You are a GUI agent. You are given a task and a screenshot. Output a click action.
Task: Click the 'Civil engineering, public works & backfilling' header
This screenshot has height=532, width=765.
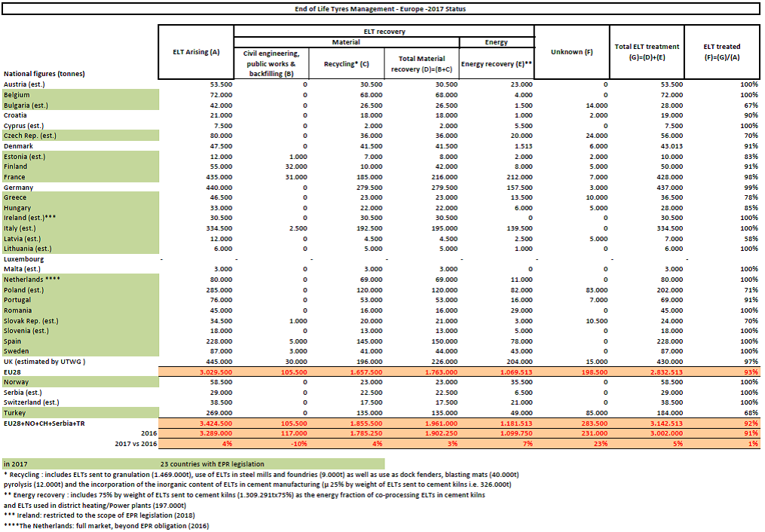tap(271, 64)
